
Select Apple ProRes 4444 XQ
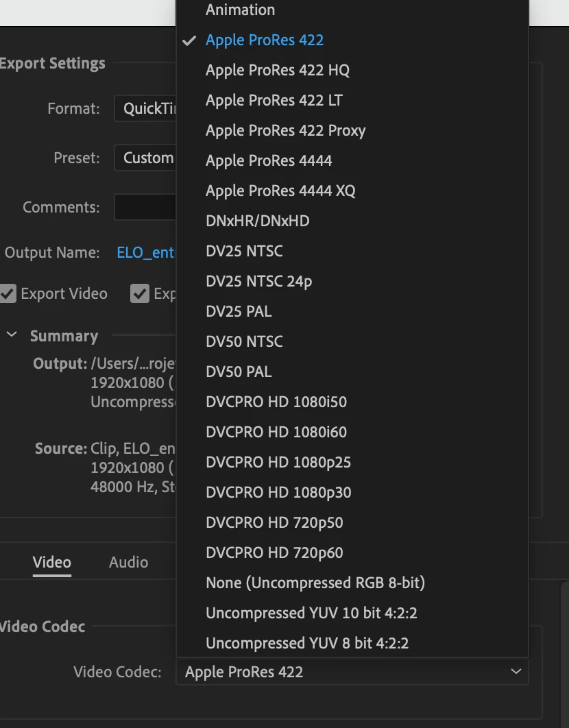point(352,191)
